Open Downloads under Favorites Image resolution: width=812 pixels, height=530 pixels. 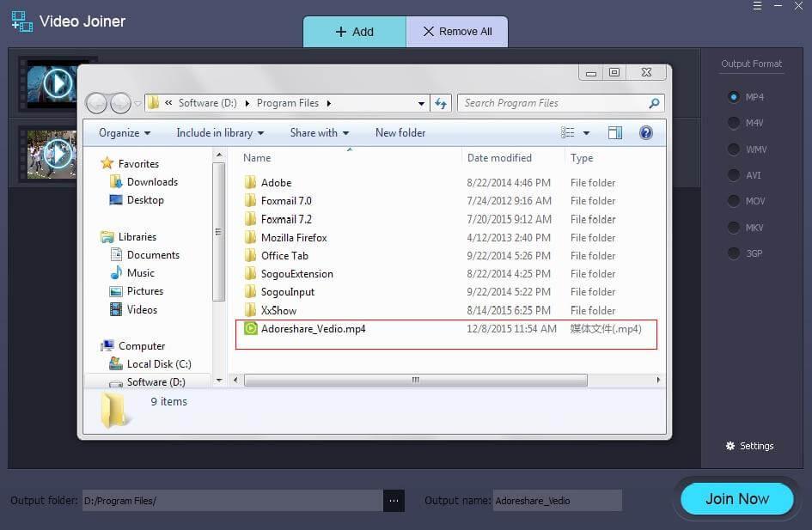(152, 182)
